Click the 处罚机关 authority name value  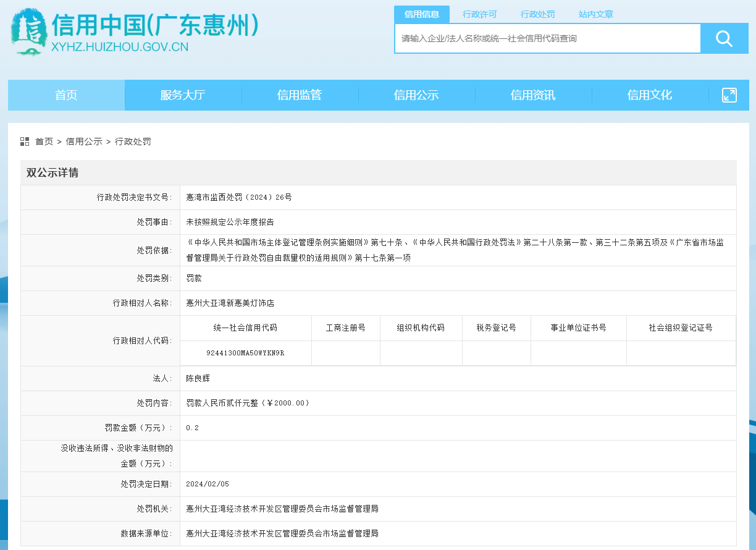(x=282, y=509)
